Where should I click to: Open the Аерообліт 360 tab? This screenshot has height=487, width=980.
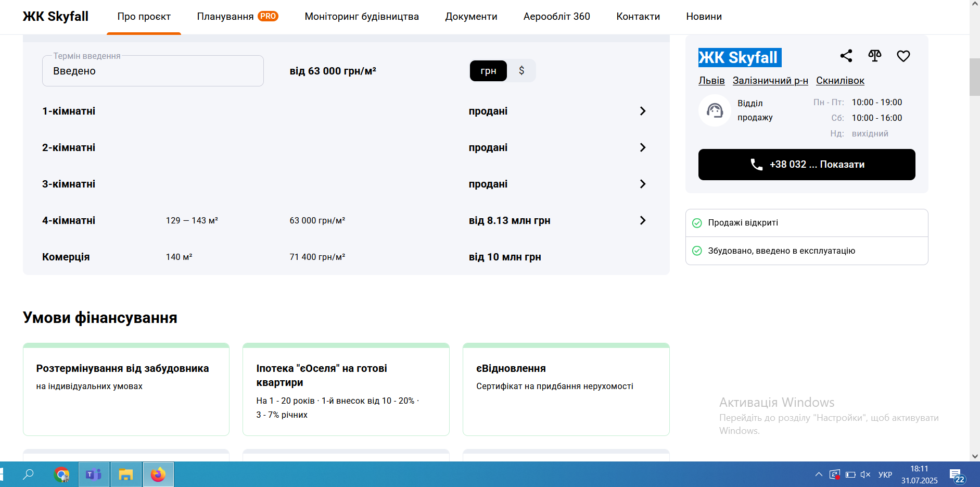click(x=557, y=17)
